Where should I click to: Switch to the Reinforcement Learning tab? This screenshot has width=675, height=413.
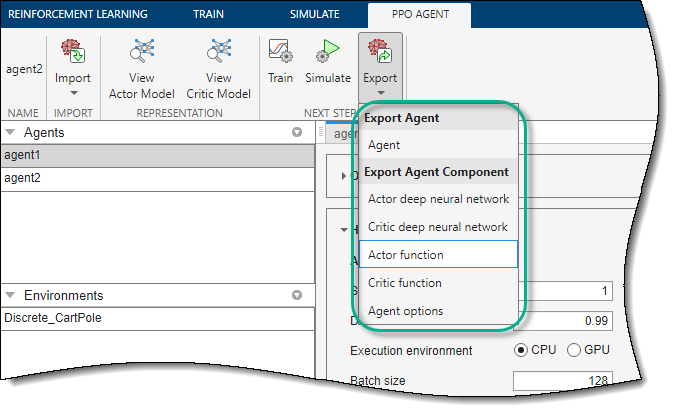[x=76, y=14]
